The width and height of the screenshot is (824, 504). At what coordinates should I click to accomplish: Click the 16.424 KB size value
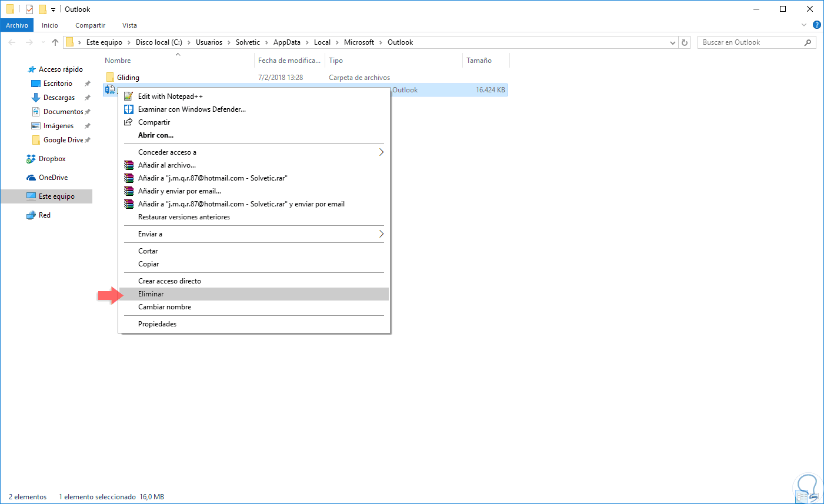coord(491,90)
